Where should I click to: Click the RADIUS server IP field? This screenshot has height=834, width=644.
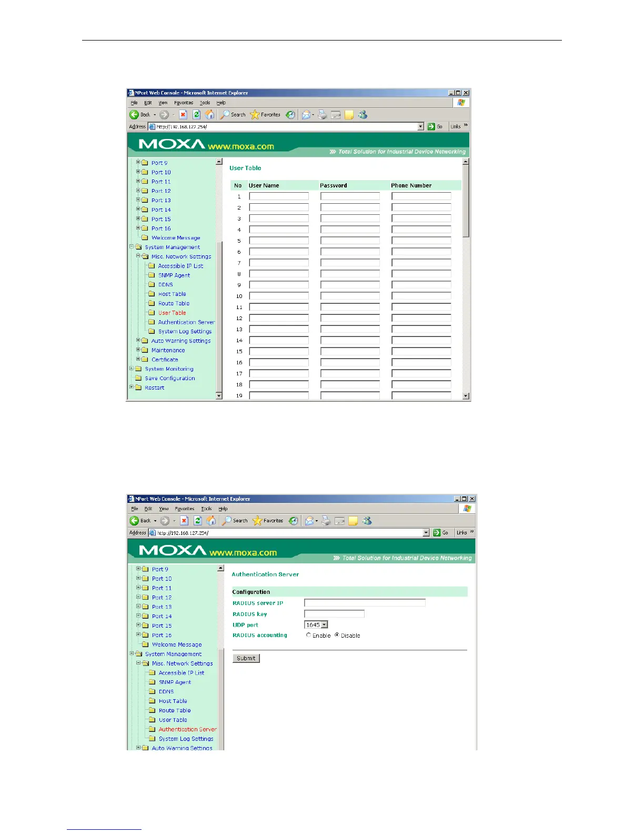365,603
